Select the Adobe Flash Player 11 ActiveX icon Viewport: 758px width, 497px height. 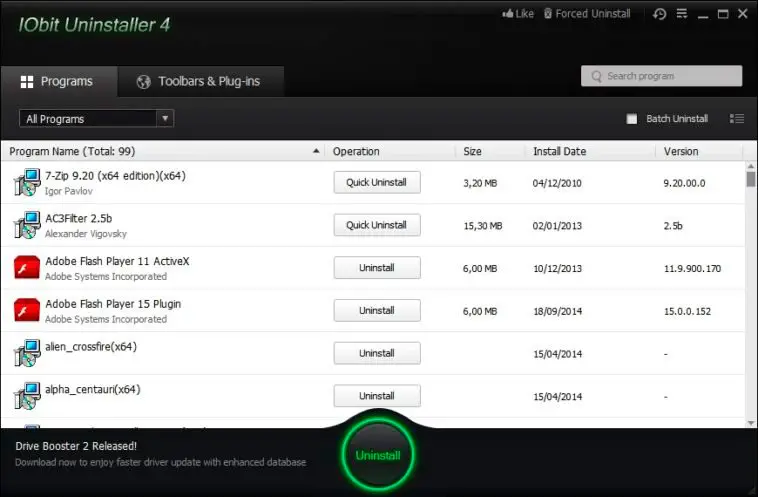pos(27,268)
